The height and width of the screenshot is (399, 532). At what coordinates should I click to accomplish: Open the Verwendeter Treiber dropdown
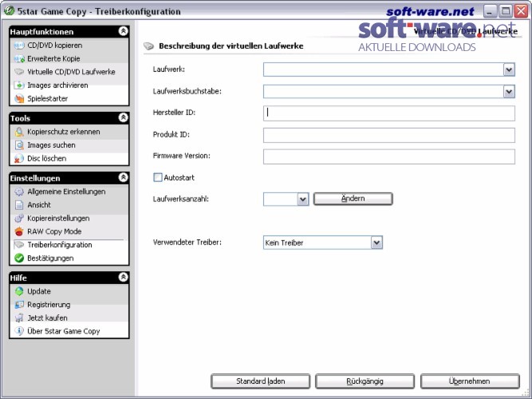tap(376, 243)
